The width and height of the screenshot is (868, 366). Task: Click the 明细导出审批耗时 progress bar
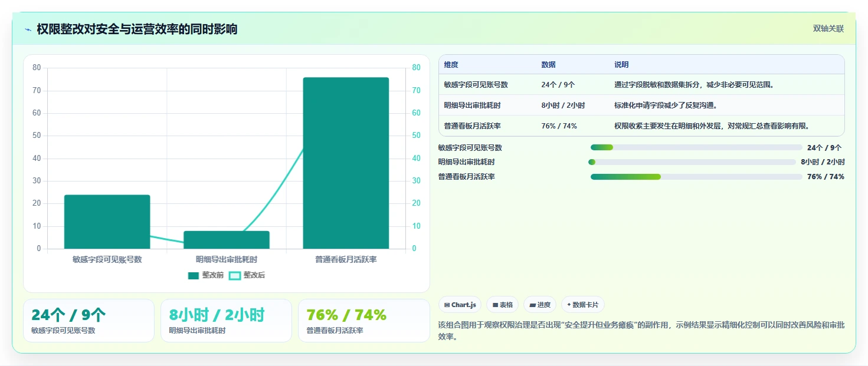point(693,162)
